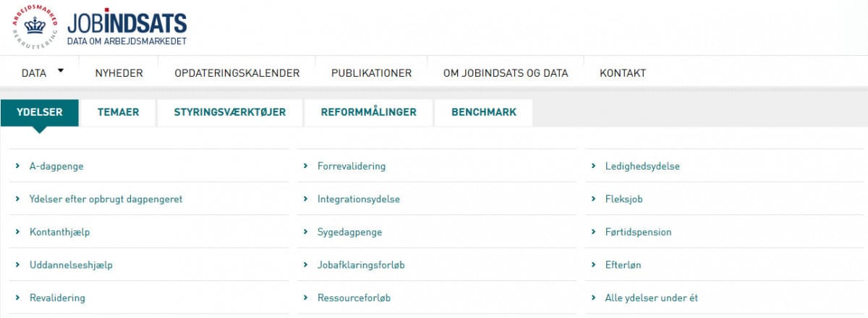Click the A-dagpenge link

(56, 166)
